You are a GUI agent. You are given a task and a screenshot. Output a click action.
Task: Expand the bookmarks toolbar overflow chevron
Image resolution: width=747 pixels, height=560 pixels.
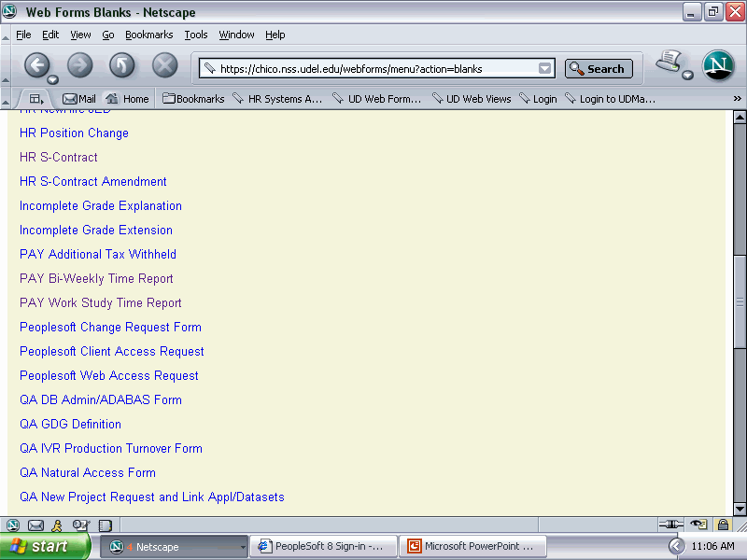point(737,98)
